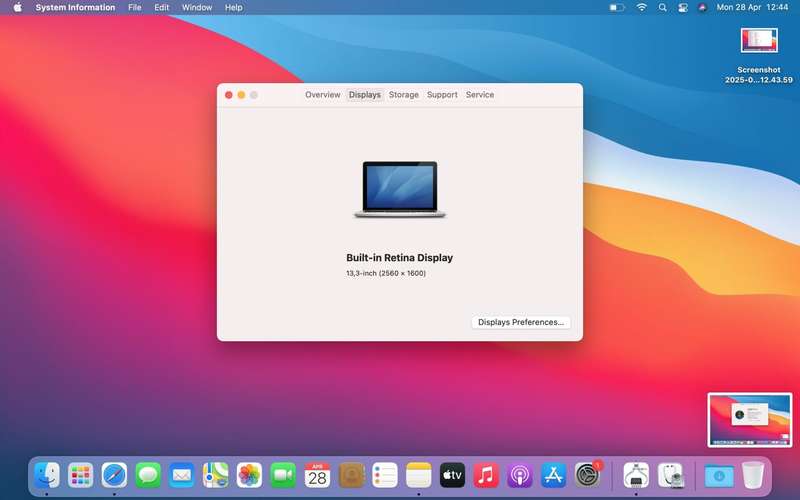Open Disk Utility from the dock

coord(670,476)
